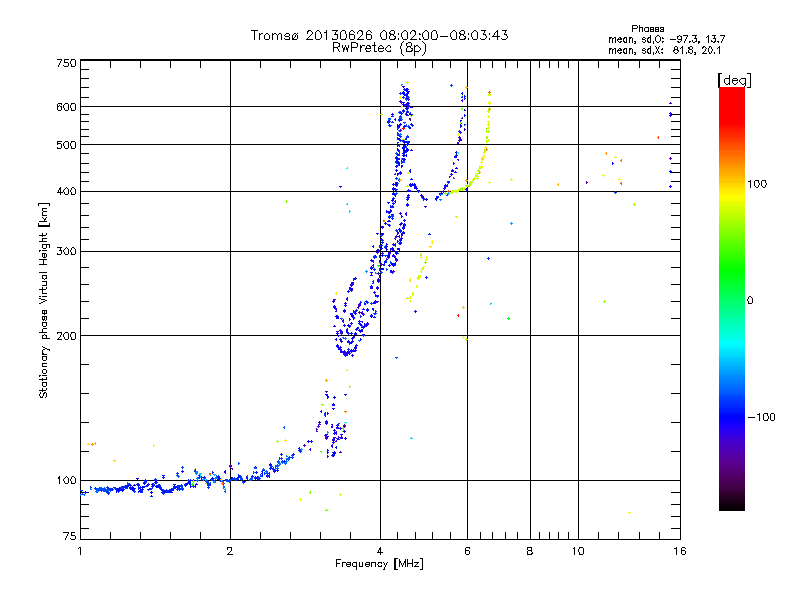Click the colorbar tick label -100
This screenshot has width=800, height=600.
point(761,417)
